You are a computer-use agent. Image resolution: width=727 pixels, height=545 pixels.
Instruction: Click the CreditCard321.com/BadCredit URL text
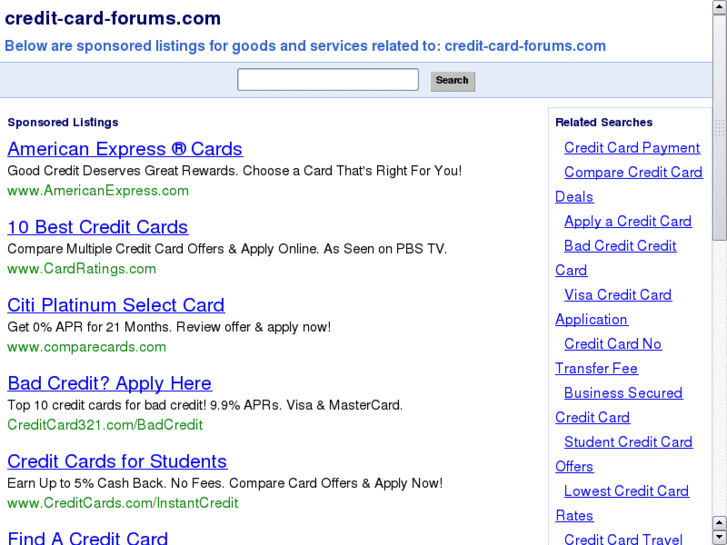point(105,425)
